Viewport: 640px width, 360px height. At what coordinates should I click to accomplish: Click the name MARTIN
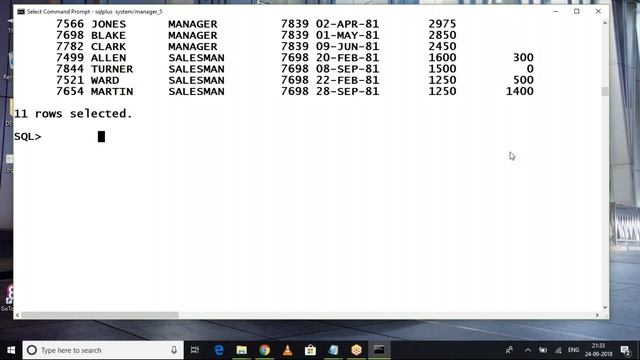pyautogui.click(x=112, y=91)
